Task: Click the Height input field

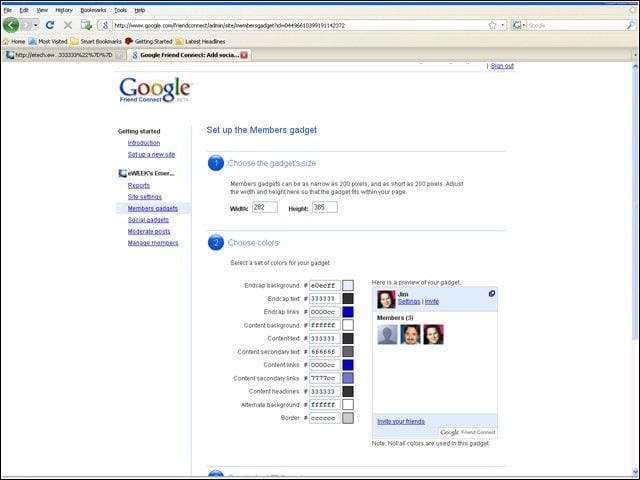Action: coord(325,207)
